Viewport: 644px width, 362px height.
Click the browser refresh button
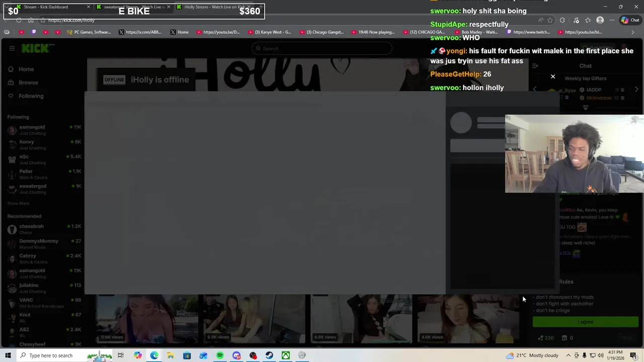[x=19, y=20]
